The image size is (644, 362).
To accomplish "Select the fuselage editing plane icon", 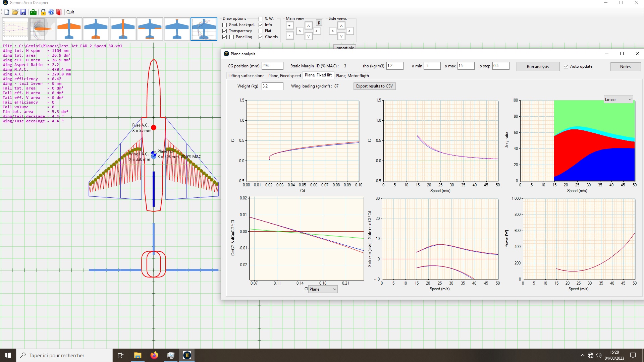I will (x=123, y=29).
